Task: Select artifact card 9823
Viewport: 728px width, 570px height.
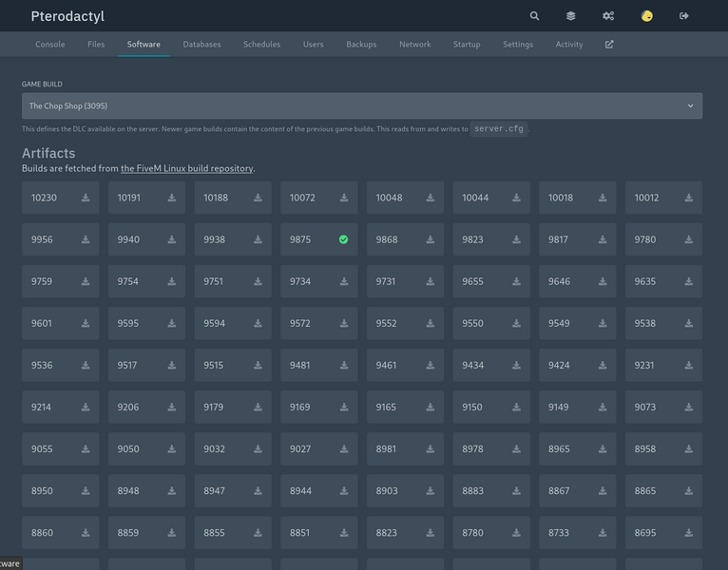Action: tap(491, 239)
